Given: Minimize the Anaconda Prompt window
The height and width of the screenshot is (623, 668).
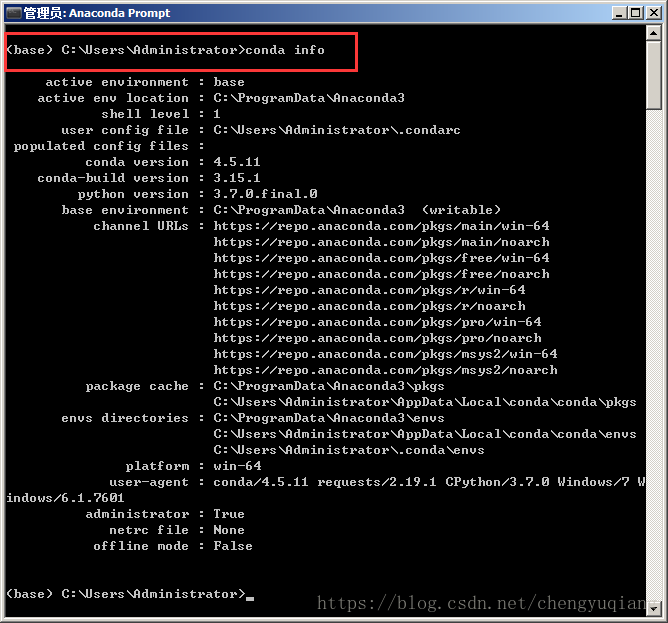Looking at the screenshot, I should pos(619,13).
